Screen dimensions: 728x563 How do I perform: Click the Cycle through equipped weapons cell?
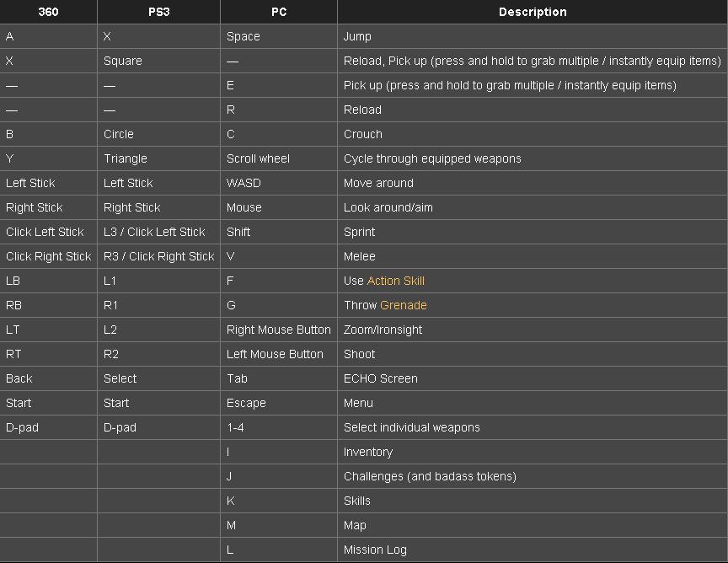click(x=533, y=158)
